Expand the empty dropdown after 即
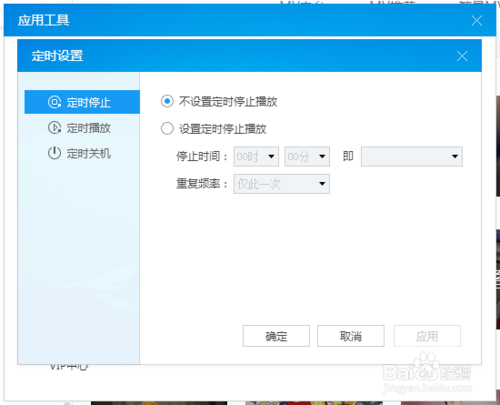Viewport: 500px width, 405px height. click(412, 156)
